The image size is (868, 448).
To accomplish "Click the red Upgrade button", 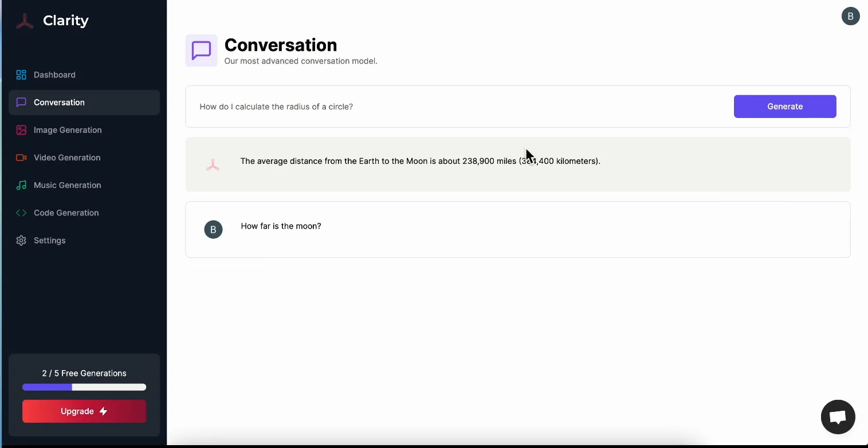I will tap(84, 411).
